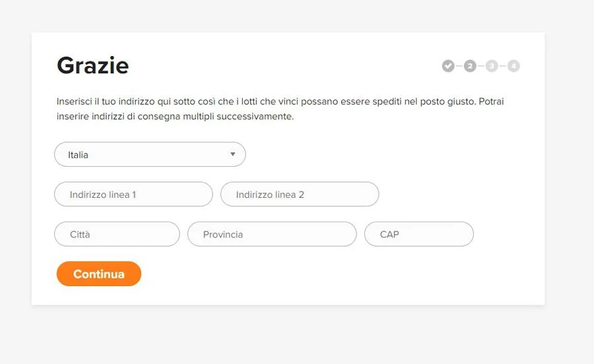Image resolution: width=594 pixels, height=364 pixels.
Task: Click the text 'inserire indirizzi di consegna multipli successivamente'
Action: (x=175, y=116)
